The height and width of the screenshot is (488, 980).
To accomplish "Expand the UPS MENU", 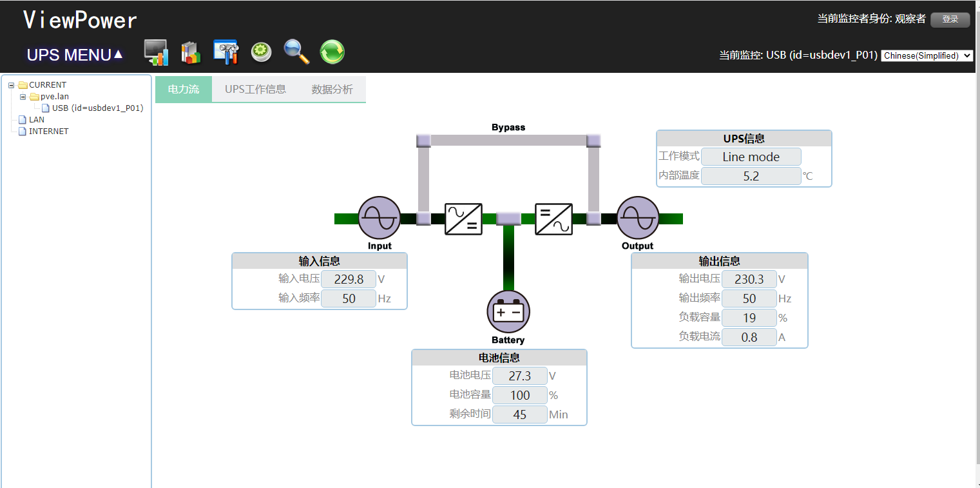I will tap(75, 55).
